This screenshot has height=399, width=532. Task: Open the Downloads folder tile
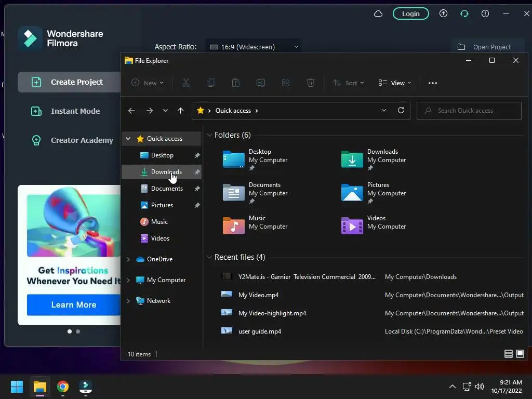[374, 159]
